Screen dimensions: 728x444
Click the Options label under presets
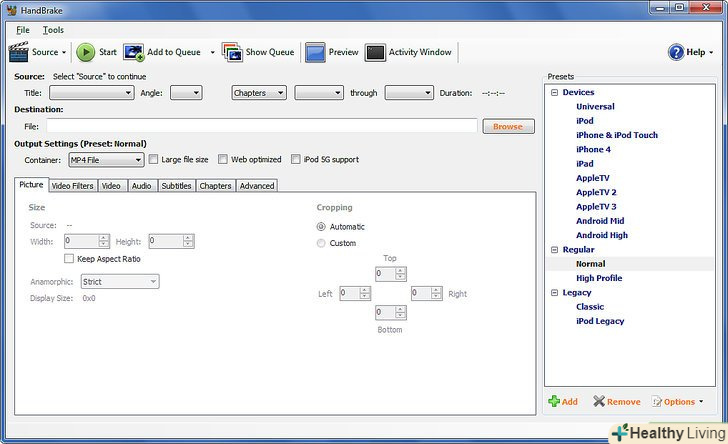679,402
